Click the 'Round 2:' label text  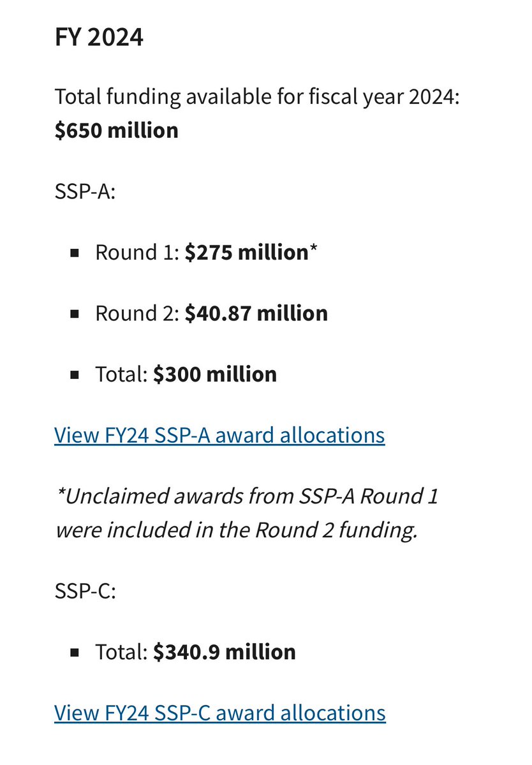point(137,313)
